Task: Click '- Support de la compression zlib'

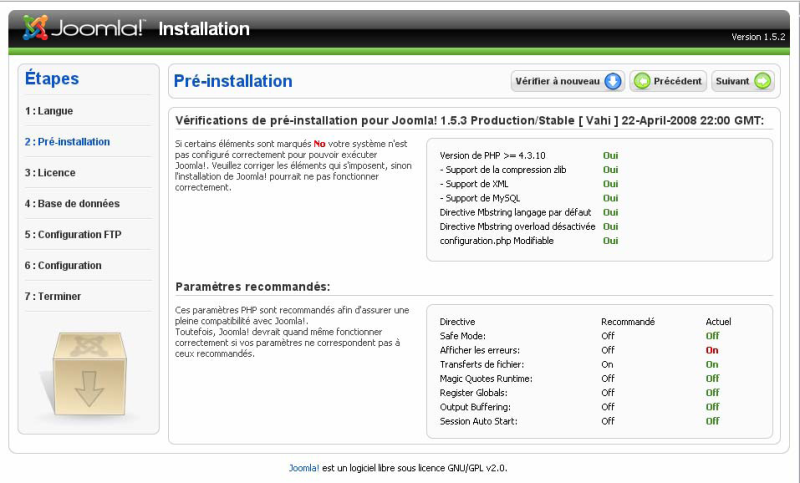Action: (x=503, y=170)
